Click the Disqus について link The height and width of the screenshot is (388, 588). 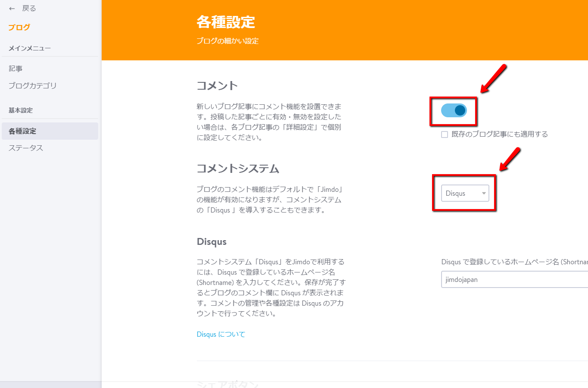click(221, 334)
